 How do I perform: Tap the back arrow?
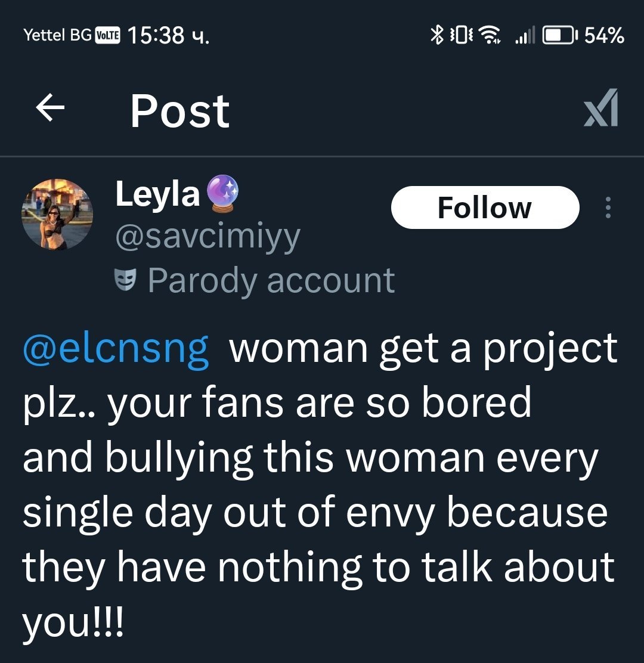[50, 109]
